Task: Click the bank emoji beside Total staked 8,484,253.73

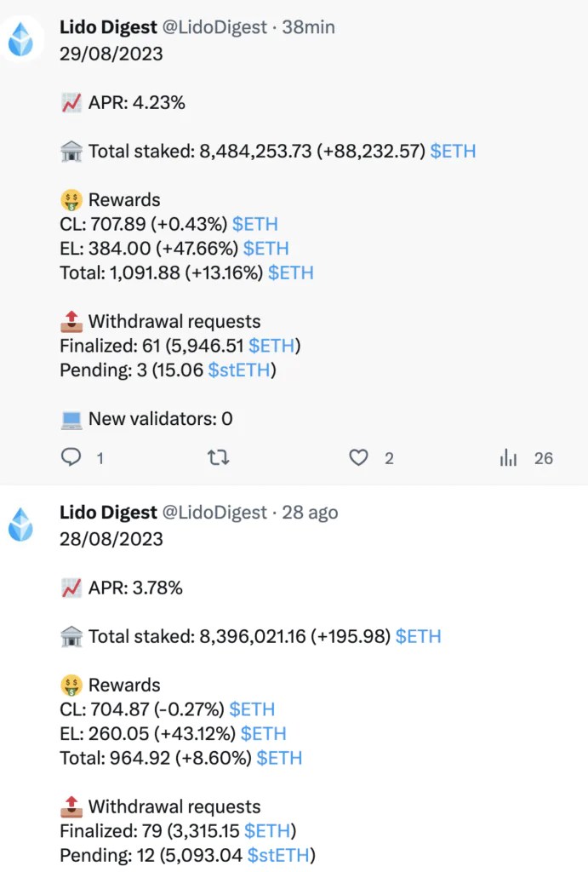Action: pos(71,152)
